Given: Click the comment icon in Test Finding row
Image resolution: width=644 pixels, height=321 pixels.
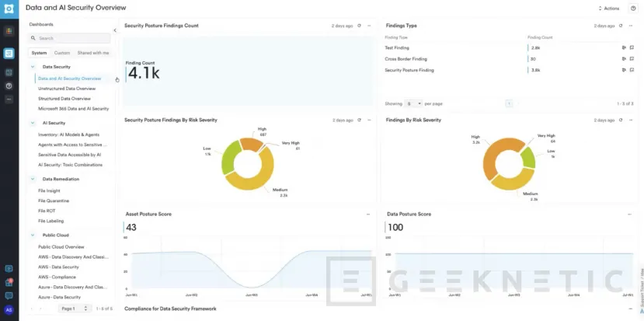Looking at the screenshot, I should (x=632, y=47).
